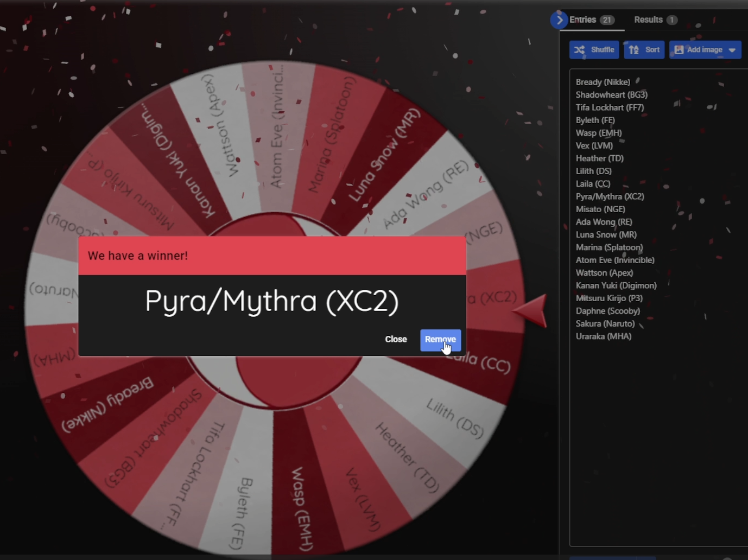
Task: Select entry 'Pyra/Mythra (XC2)' in the list
Action: point(610,196)
